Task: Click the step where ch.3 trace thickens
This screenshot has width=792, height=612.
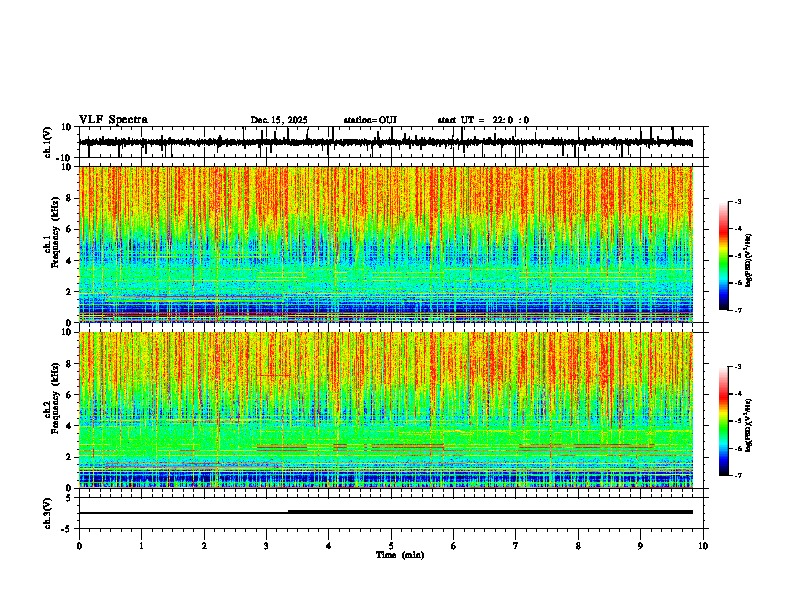Action: click(288, 512)
